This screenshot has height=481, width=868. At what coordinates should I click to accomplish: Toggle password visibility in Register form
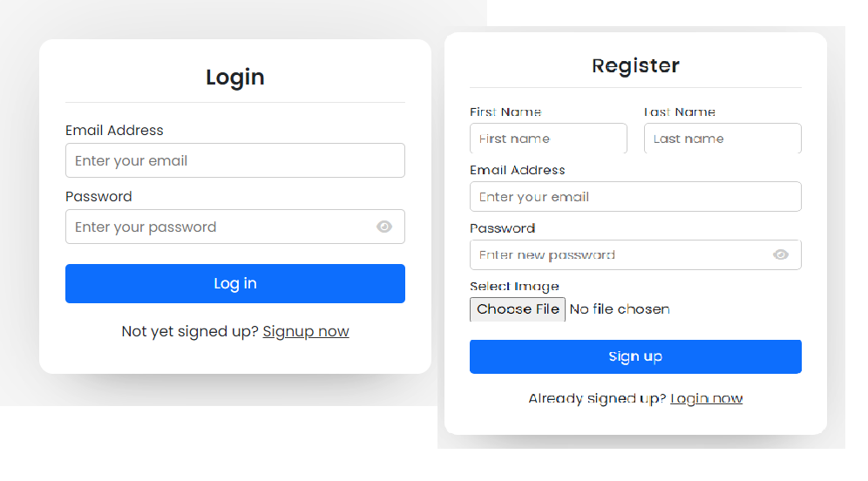click(x=781, y=254)
